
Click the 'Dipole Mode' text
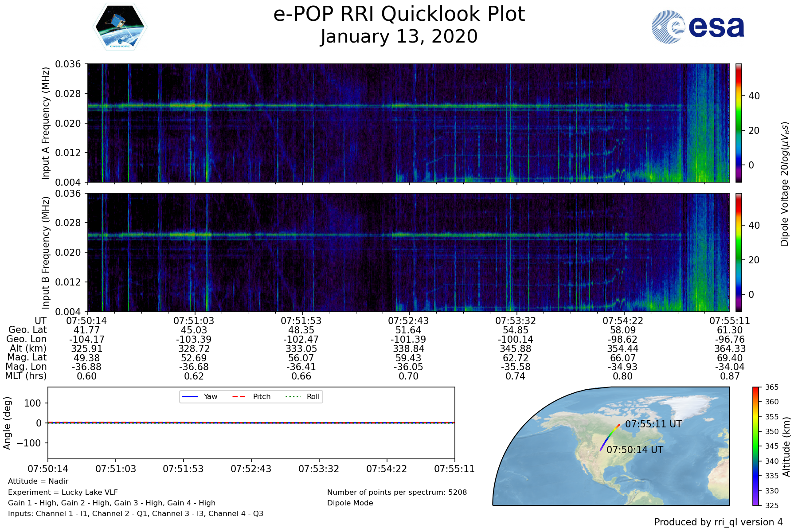click(350, 503)
